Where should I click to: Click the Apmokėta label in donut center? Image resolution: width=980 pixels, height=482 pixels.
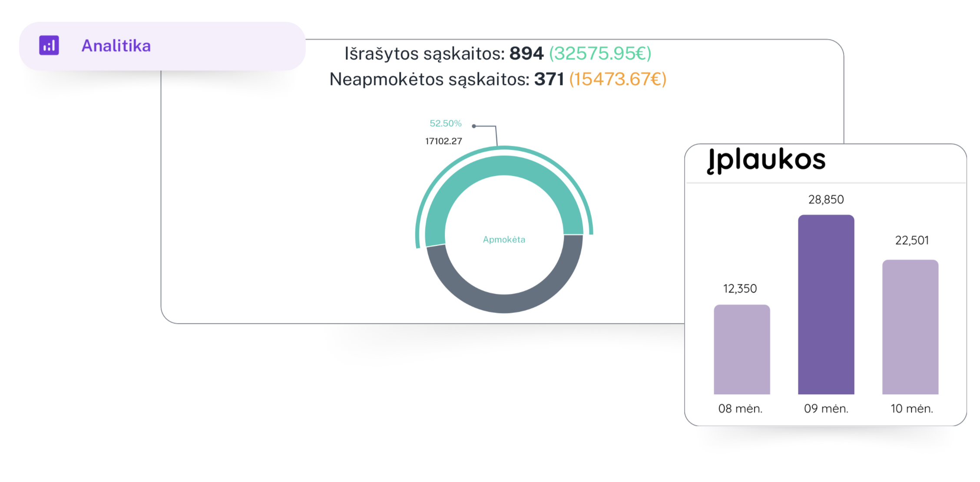pos(504,239)
